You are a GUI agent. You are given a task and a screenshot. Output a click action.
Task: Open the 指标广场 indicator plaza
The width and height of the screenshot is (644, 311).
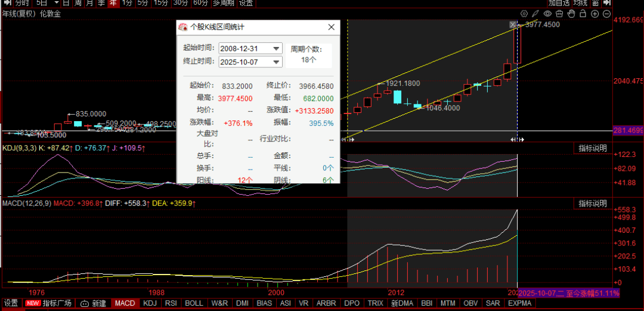[x=57, y=303]
